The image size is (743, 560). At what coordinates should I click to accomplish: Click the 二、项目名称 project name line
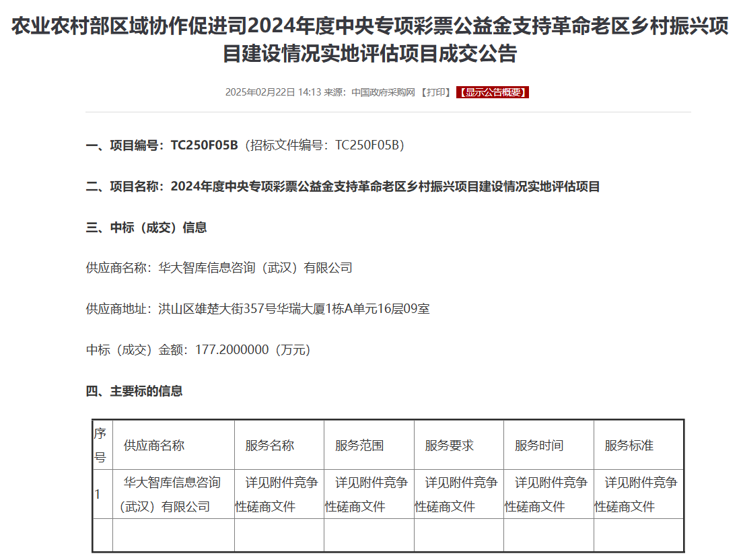(343, 186)
